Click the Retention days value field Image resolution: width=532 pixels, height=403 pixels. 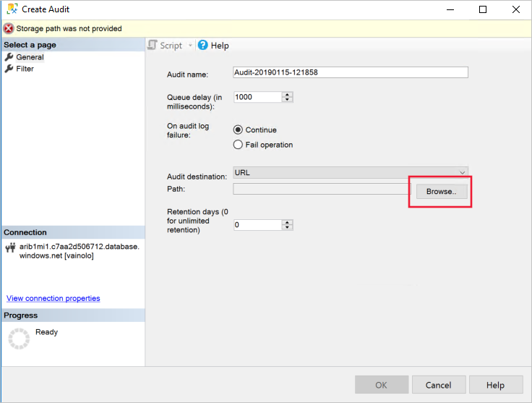(x=257, y=225)
